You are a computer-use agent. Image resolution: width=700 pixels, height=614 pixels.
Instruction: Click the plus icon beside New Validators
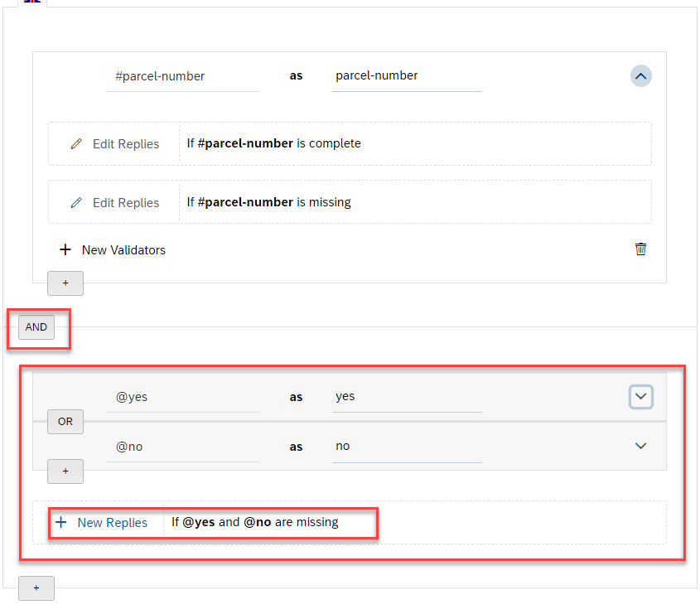pyautogui.click(x=65, y=250)
